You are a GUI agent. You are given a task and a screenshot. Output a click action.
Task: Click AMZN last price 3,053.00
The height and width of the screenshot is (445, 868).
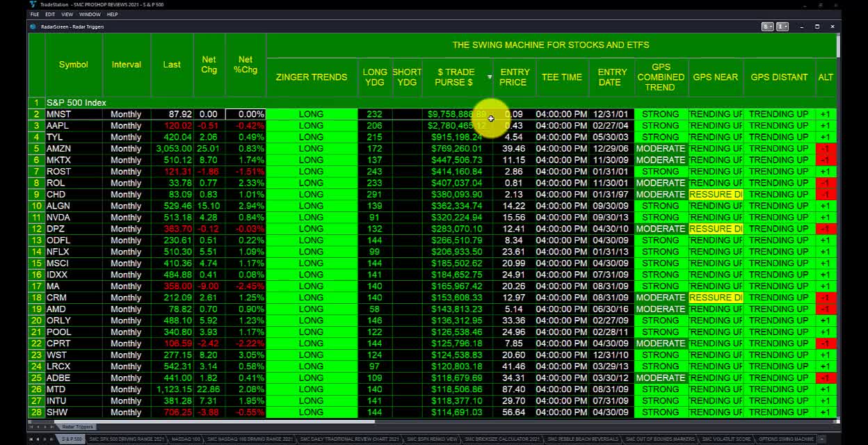[x=172, y=149]
